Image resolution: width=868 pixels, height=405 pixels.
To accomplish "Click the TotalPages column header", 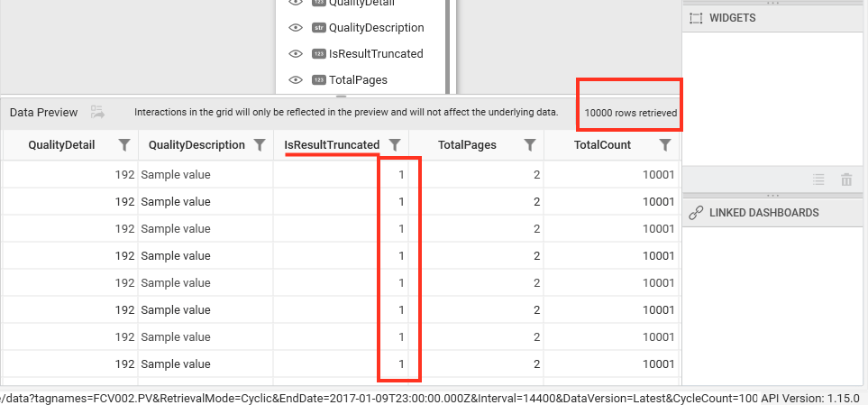I will tap(467, 145).
